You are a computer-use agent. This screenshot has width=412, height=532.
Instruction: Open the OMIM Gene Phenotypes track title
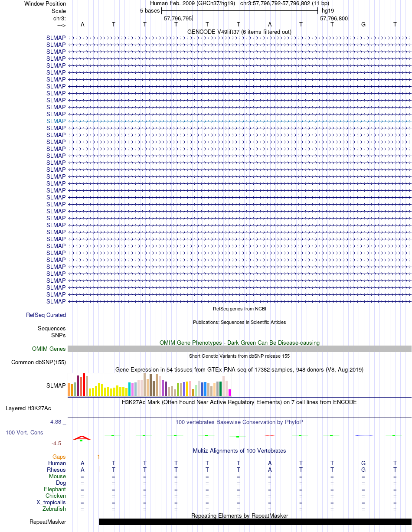click(239, 343)
